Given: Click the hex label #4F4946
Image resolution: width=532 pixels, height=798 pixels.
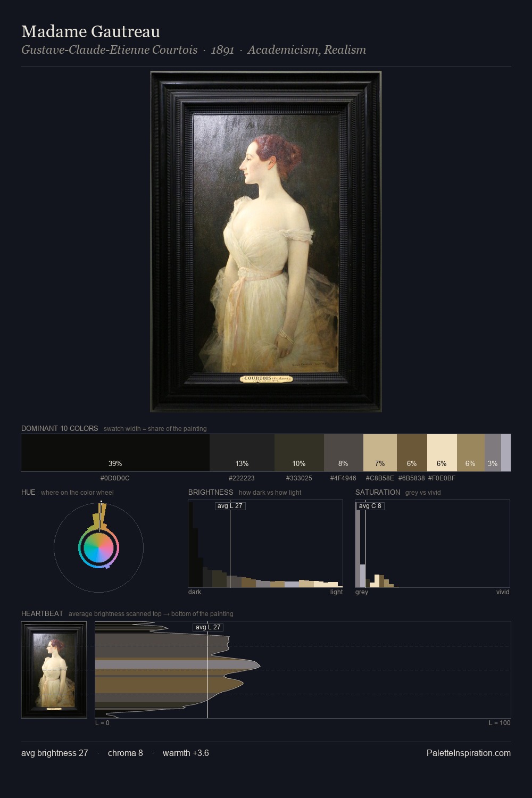Looking at the screenshot, I should tap(343, 478).
